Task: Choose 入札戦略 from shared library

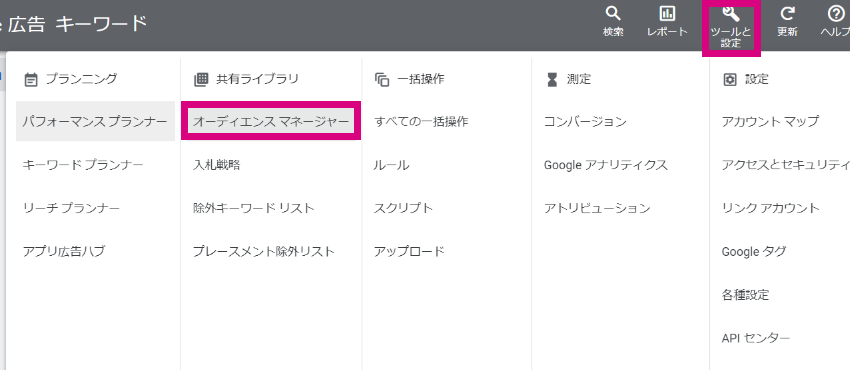Action: point(216,165)
